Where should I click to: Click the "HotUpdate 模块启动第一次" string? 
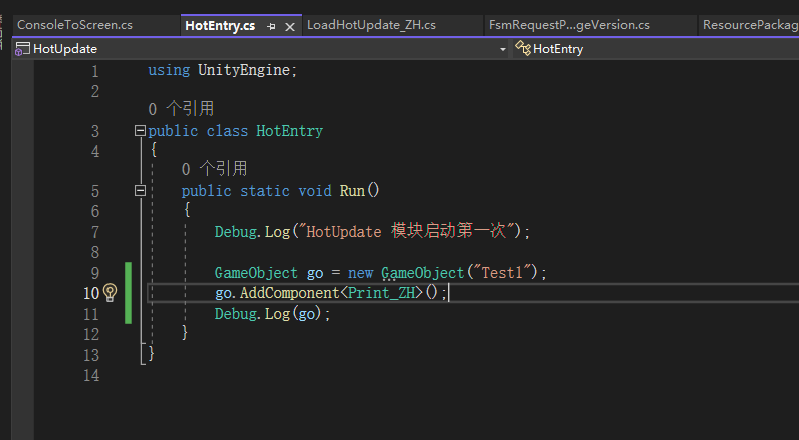(x=406, y=231)
